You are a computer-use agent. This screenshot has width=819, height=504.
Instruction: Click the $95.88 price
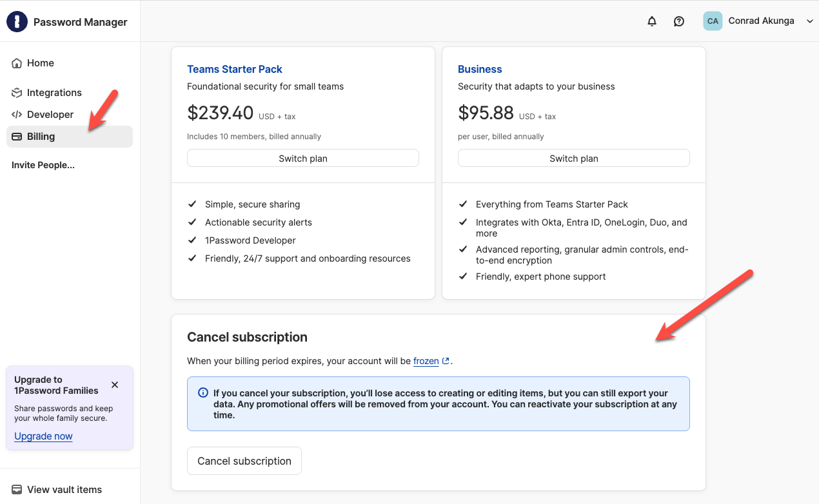[x=486, y=113]
